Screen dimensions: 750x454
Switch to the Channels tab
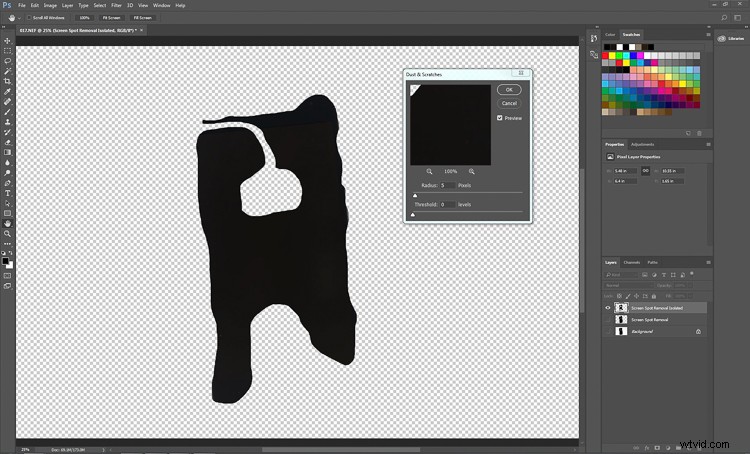tap(632, 262)
